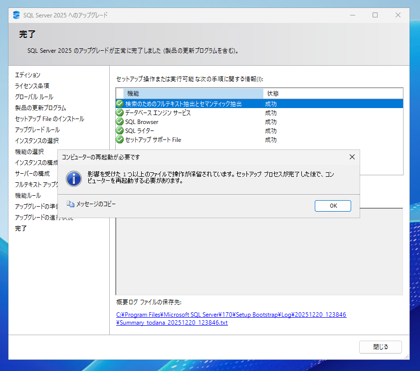
Task: Click インスタンスの選択 step in the sidebar
Action: click(37, 141)
